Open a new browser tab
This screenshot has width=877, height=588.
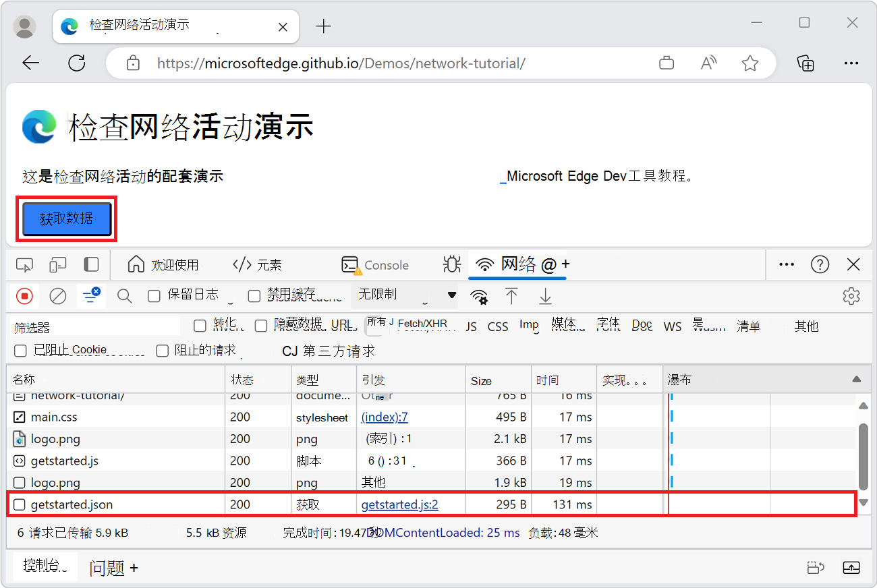(324, 26)
